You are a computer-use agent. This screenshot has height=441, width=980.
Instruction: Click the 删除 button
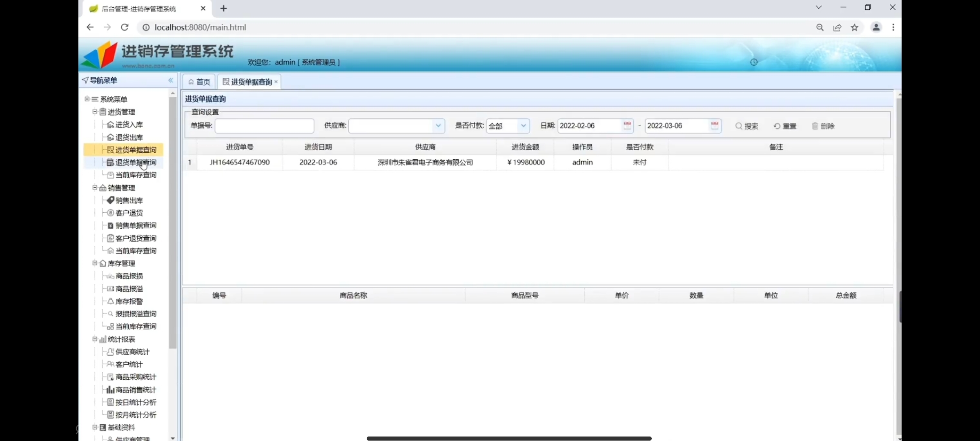point(823,126)
